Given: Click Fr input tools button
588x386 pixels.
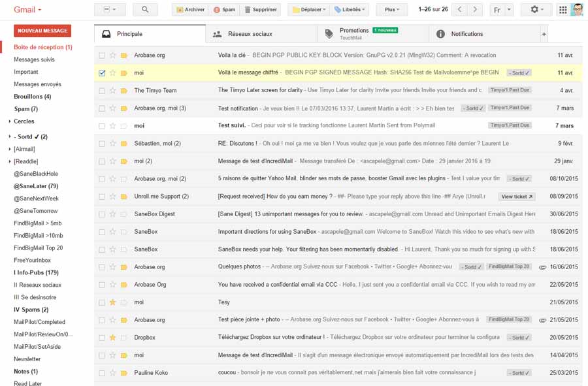Looking at the screenshot, I should [x=497, y=10].
